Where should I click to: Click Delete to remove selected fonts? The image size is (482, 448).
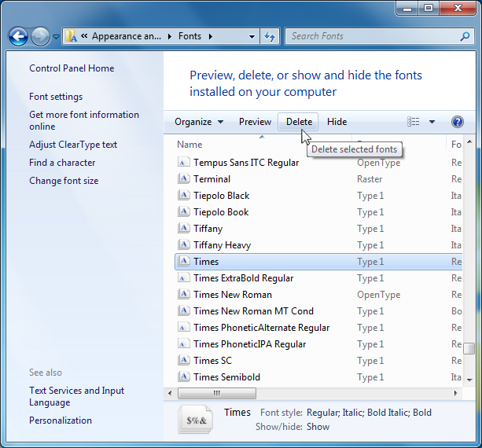point(299,122)
